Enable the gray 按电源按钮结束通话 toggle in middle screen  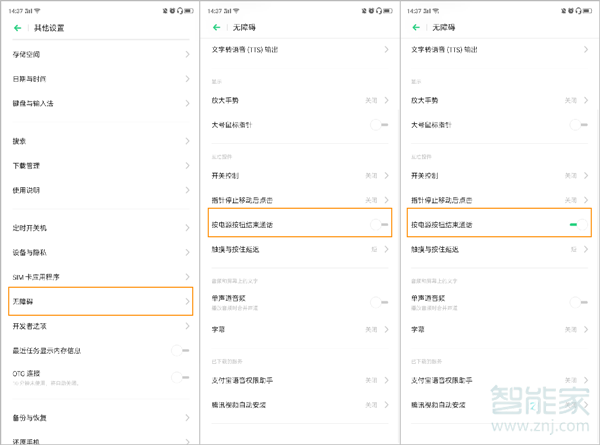click(x=380, y=225)
